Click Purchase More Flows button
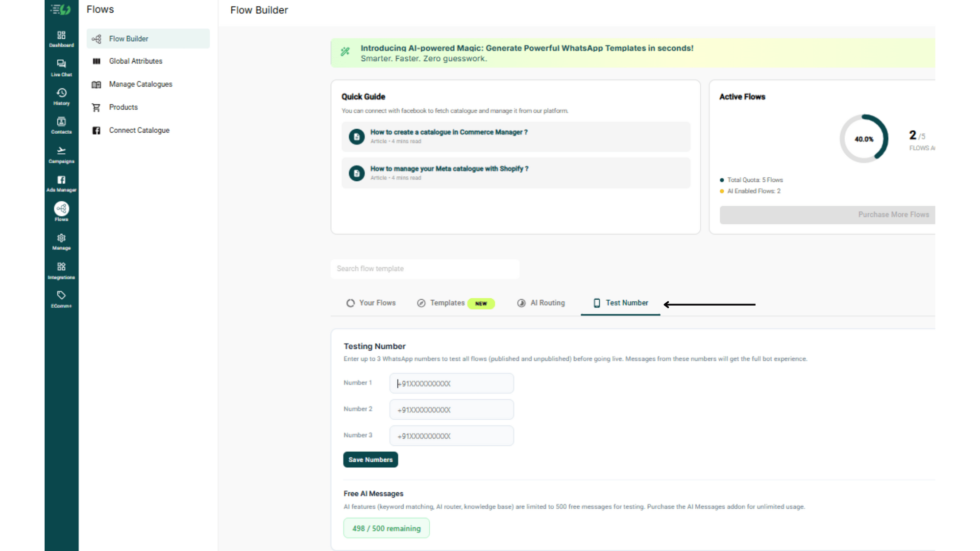This screenshot has height=551, width=980. click(x=827, y=215)
